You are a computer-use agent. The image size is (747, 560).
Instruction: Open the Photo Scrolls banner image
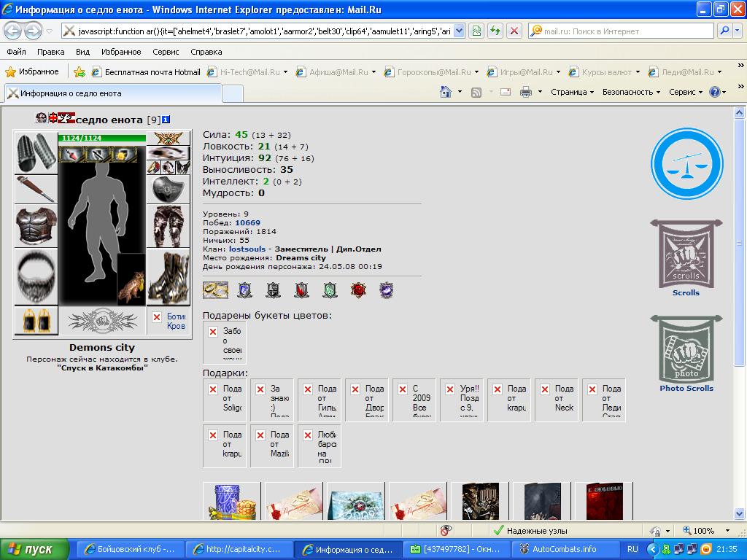tap(686, 349)
